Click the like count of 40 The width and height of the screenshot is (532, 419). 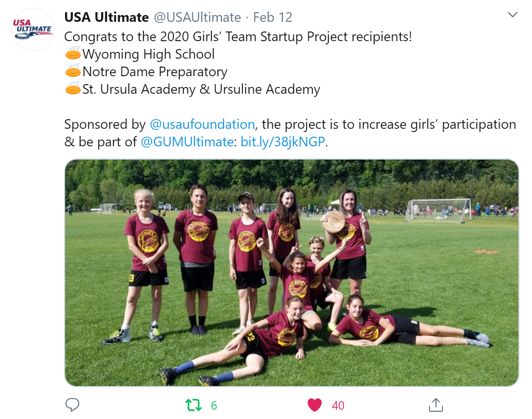338,405
